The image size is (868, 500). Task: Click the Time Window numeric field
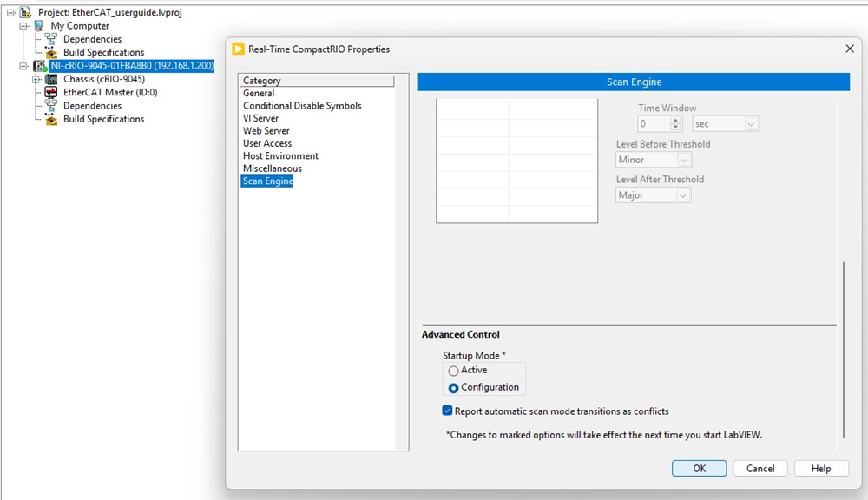(x=654, y=124)
